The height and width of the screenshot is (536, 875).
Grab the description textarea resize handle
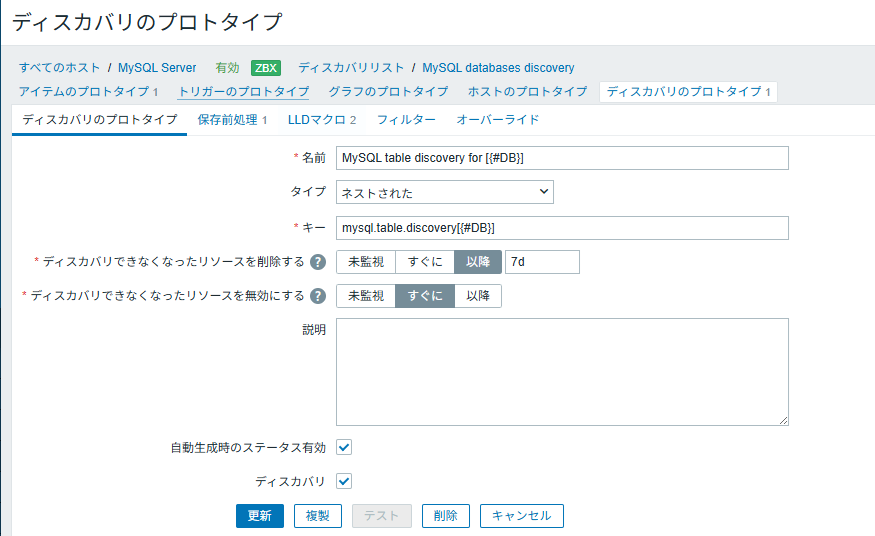tap(783, 421)
